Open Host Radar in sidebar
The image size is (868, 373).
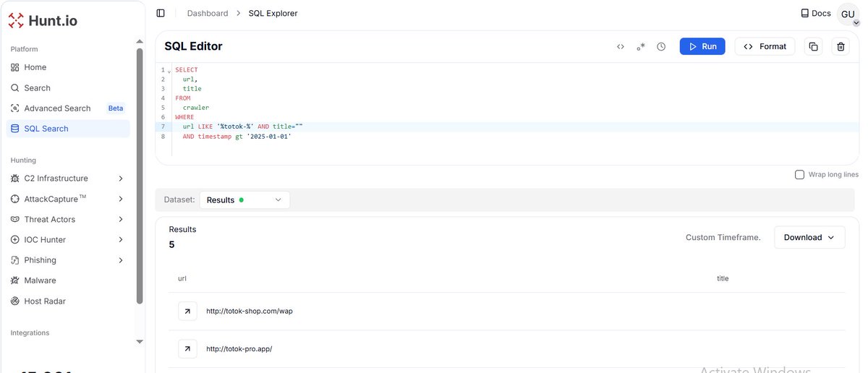(69, 301)
